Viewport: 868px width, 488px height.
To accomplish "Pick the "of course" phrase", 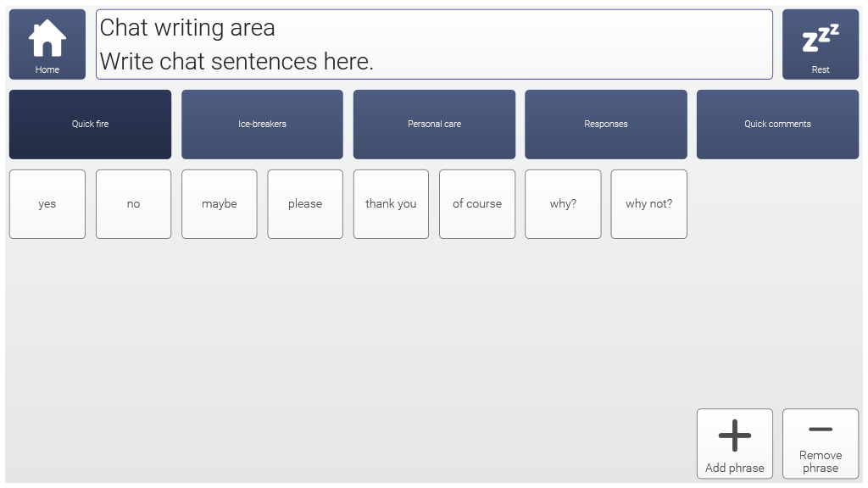I will pos(477,204).
